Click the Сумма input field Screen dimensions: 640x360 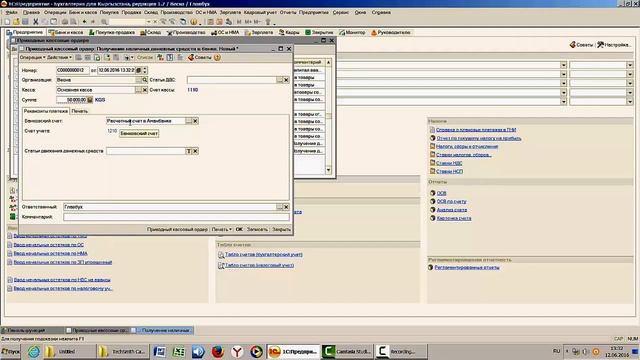pyautogui.click(x=71, y=100)
